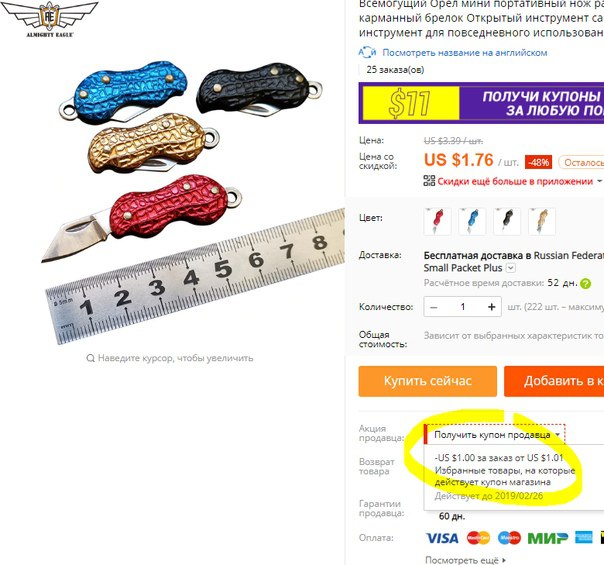The image size is (604, 565).
Task: Click the Almighty Eagle store logo
Action: (x=49, y=18)
